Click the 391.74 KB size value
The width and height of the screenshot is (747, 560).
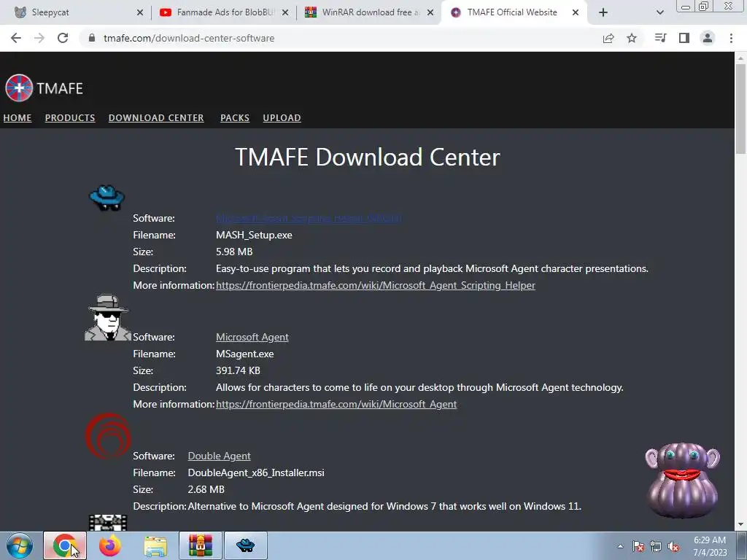click(x=238, y=370)
